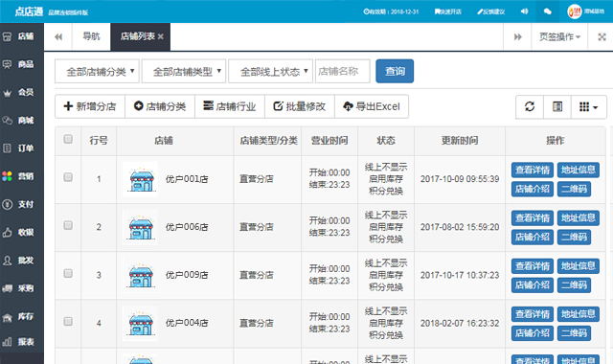Click the speaker sound icon in the header
Screen dimensions: 613x364
click(x=524, y=11)
